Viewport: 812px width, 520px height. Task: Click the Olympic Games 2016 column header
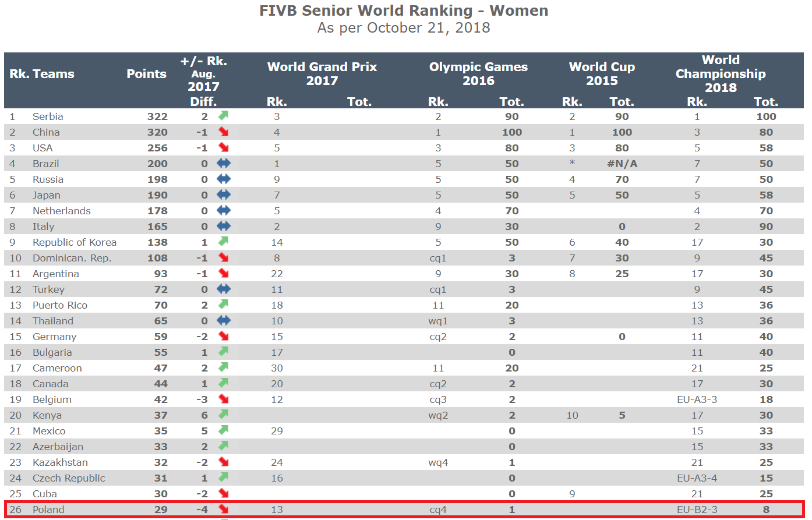click(478, 74)
